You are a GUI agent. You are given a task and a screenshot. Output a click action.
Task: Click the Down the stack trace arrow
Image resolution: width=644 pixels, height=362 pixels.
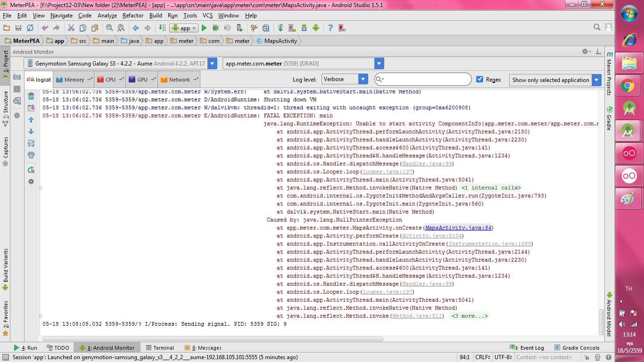31,132
